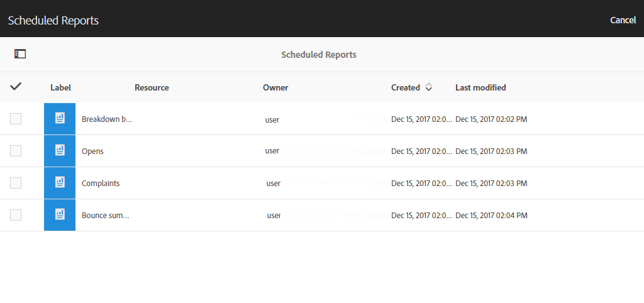Screen dimensions: 644x303
Task: Sort by the Last modified column
Action: (x=480, y=87)
